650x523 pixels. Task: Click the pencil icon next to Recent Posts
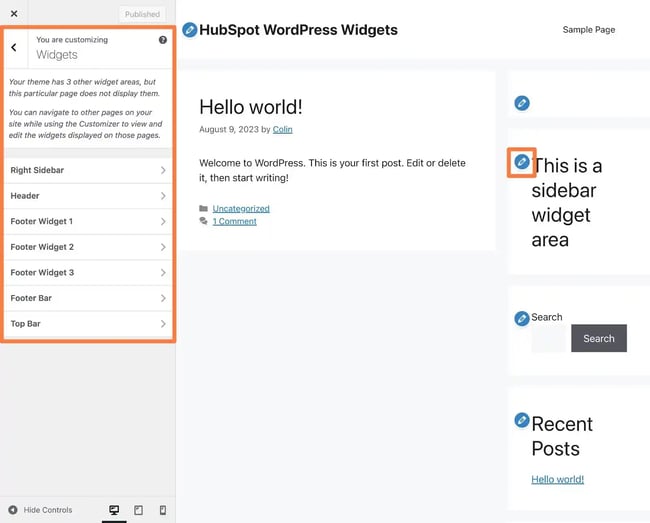tap(522, 420)
